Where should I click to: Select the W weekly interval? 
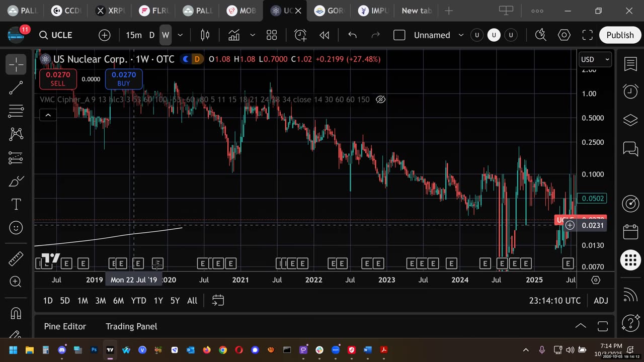tap(165, 35)
